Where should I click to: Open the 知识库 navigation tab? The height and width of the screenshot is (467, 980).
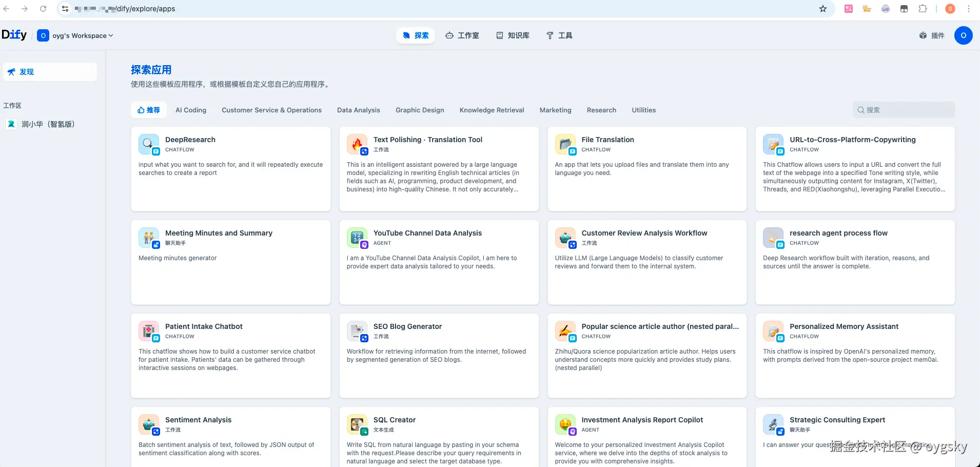(513, 35)
